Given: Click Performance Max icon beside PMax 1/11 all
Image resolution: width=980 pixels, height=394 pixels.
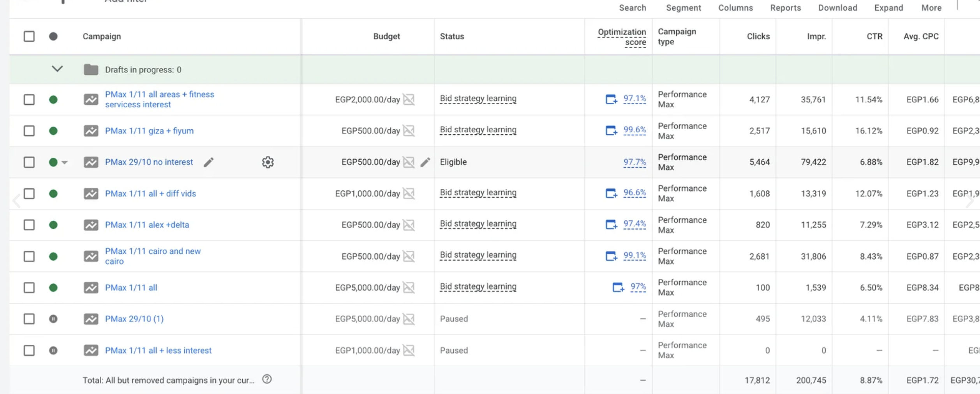Looking at the screenshot, I should 91,288.
